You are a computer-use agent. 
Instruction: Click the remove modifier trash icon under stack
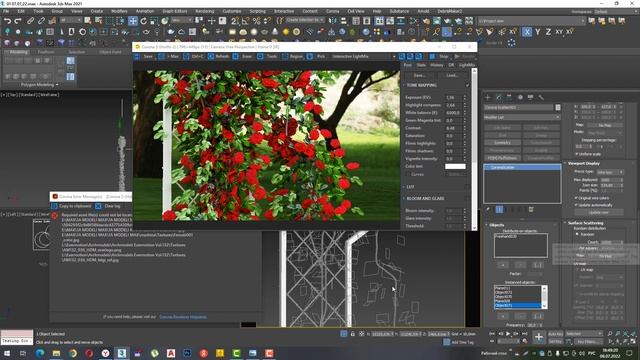pyautogui.click(x=531, y=209)
